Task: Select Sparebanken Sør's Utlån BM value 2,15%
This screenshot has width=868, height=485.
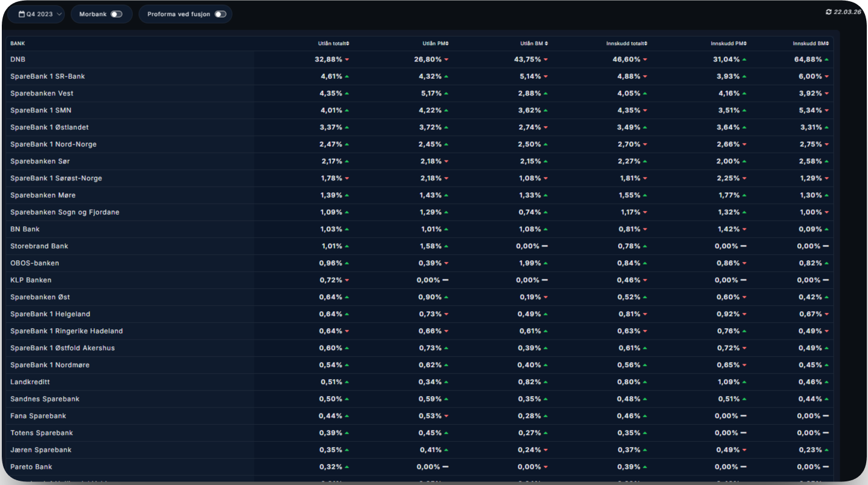Action: 530,161
